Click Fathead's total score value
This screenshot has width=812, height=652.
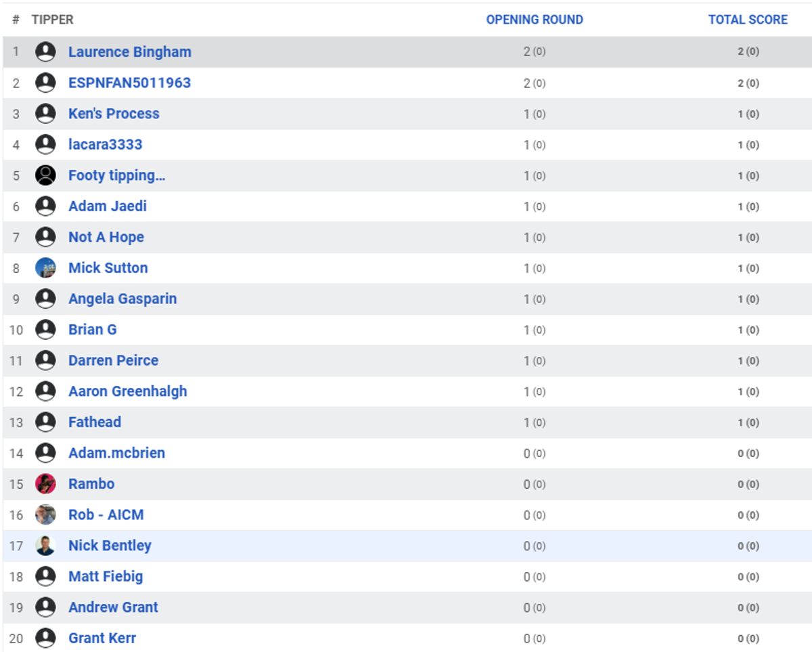748,422
